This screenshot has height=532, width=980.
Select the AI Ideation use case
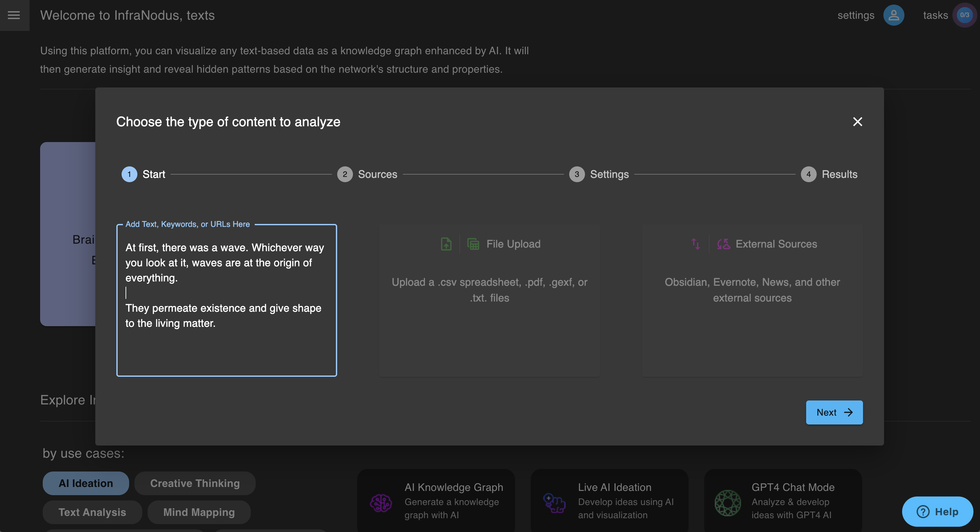tap(85, 483)
